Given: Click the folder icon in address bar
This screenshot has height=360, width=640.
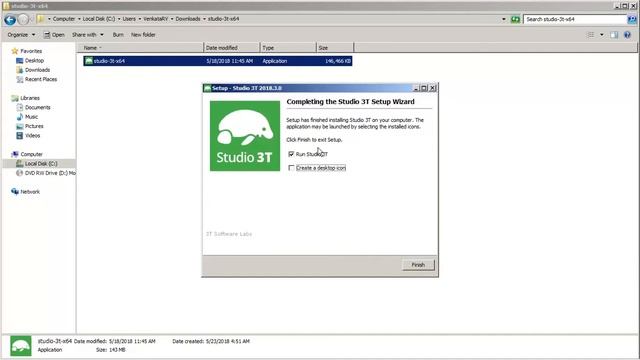Looking at the screenshot, I should click(x=40, y=19).
